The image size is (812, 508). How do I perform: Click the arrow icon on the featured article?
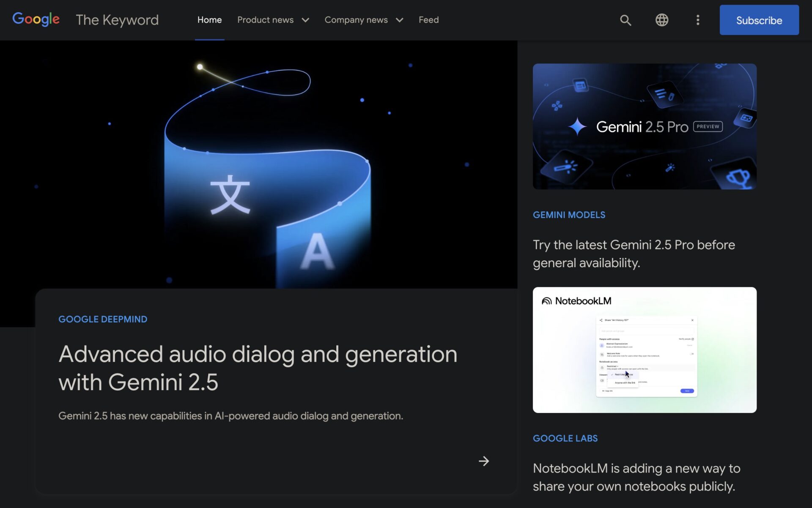pos(484,461)
